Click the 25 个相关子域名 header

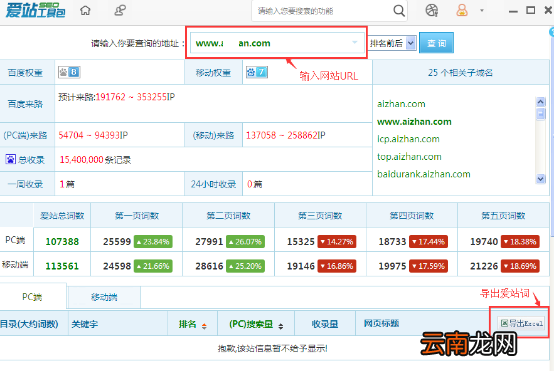460,73
